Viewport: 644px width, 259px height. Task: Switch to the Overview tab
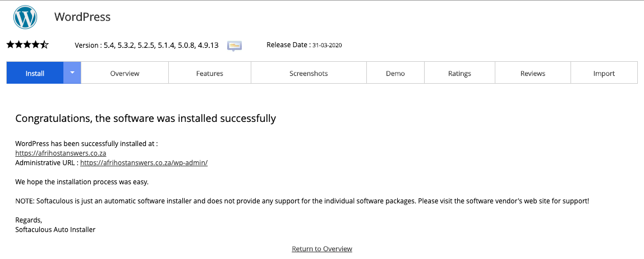point(125,74)
